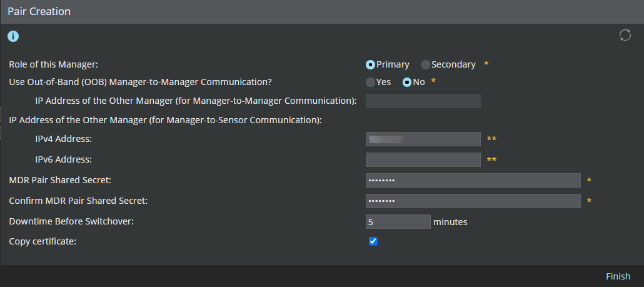Click the Pair Creation header title
The width and height of the screenshot is (644, 287).
click(39, 11)
